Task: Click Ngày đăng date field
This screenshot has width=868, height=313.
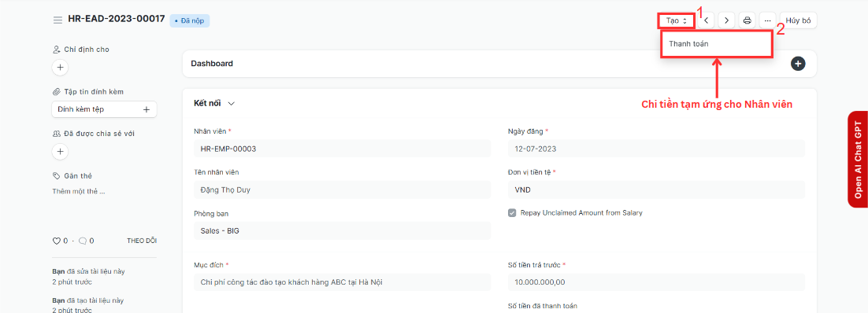Action: pos(656,149)
